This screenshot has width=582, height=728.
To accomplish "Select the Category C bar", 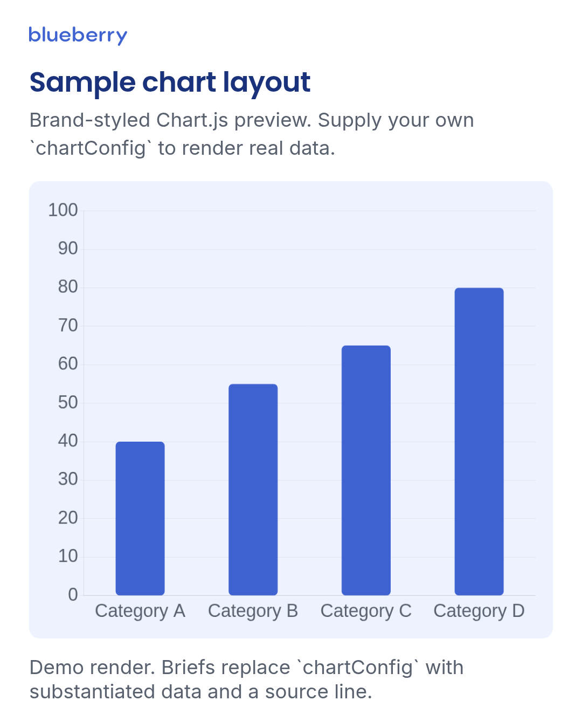I will coord(366,470).
